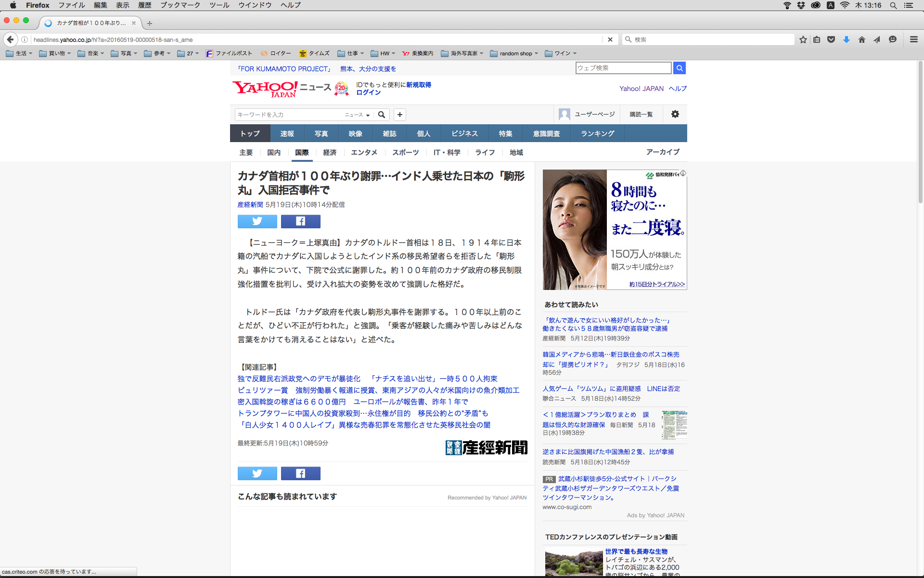This screenshot has width=924, height=578.
Task: Open the 海外写真家 bookmark folder
Action: point(462,53)
